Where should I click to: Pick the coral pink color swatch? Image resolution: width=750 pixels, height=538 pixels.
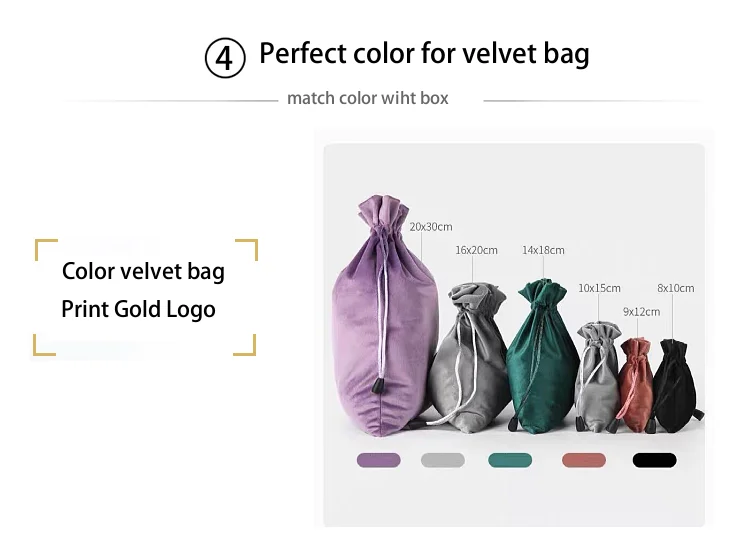584,460
